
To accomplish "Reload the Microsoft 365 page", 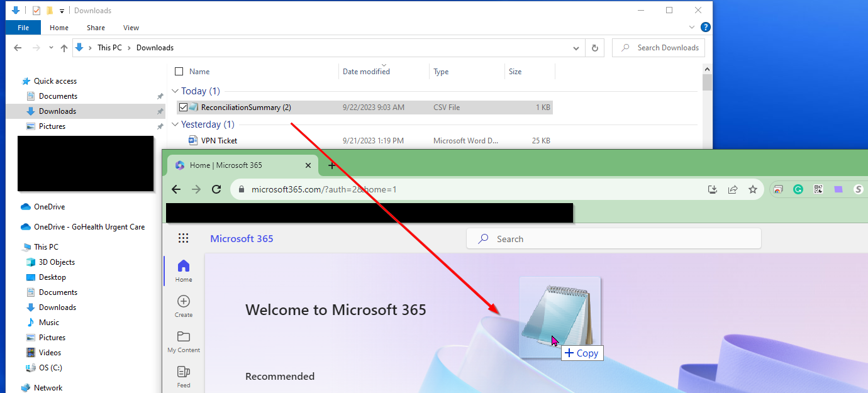I will (216, 189).
